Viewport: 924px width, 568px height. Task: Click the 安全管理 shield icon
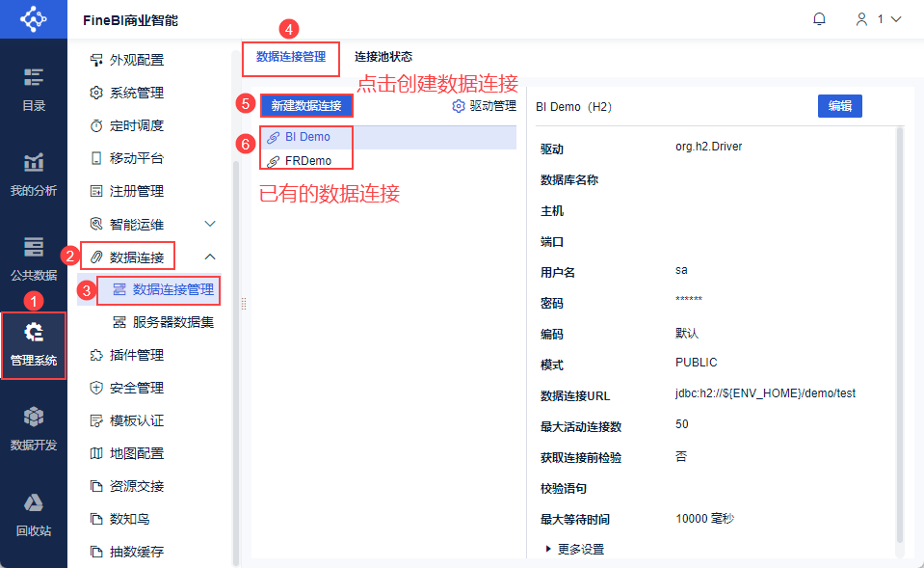96,388
